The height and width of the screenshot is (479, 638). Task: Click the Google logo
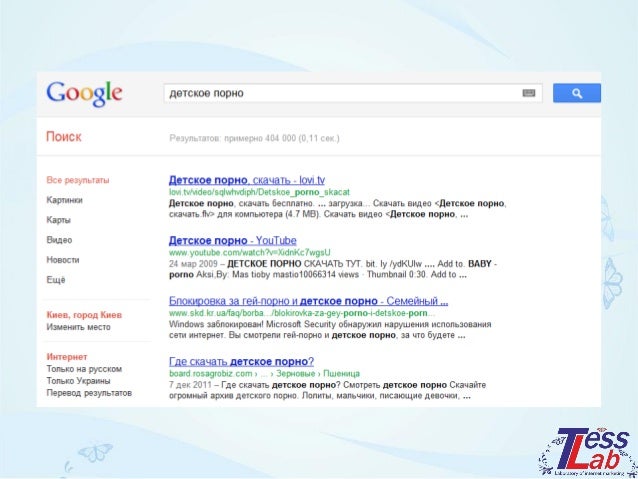pos(84,94)
